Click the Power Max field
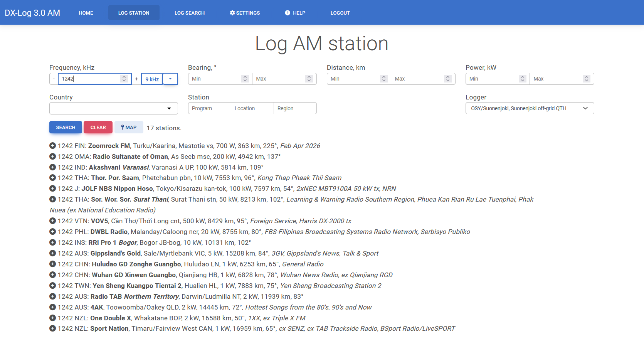644x345 pixels. 562,79
